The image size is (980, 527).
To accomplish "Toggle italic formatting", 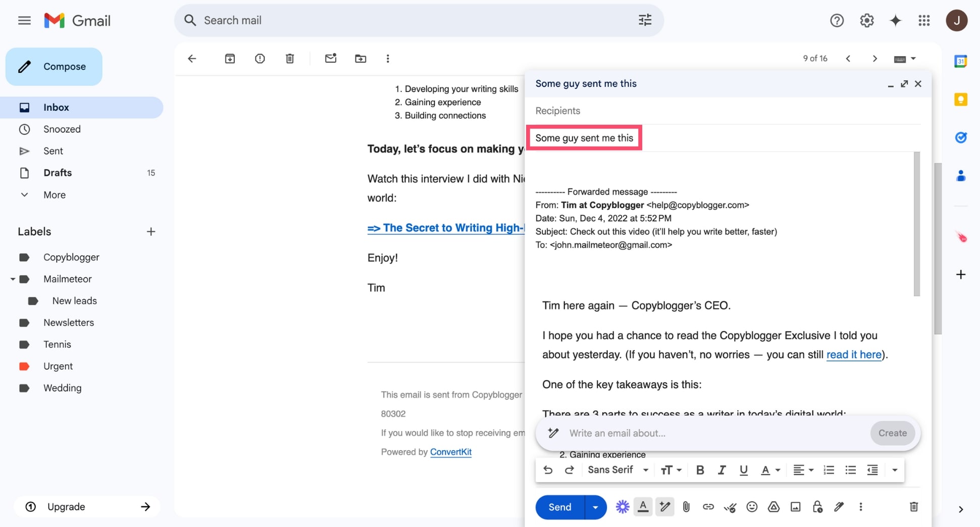I will point(721,470).
